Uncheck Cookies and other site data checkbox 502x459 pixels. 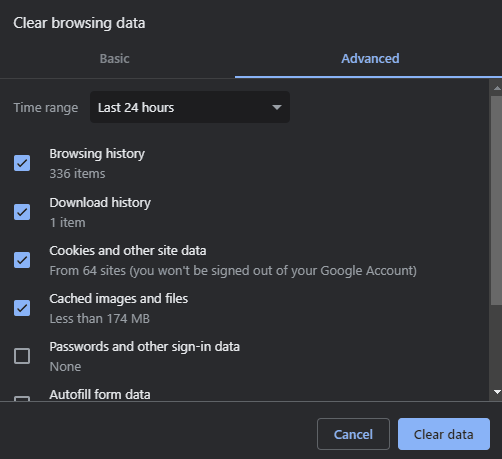click(x=22, y=260)
